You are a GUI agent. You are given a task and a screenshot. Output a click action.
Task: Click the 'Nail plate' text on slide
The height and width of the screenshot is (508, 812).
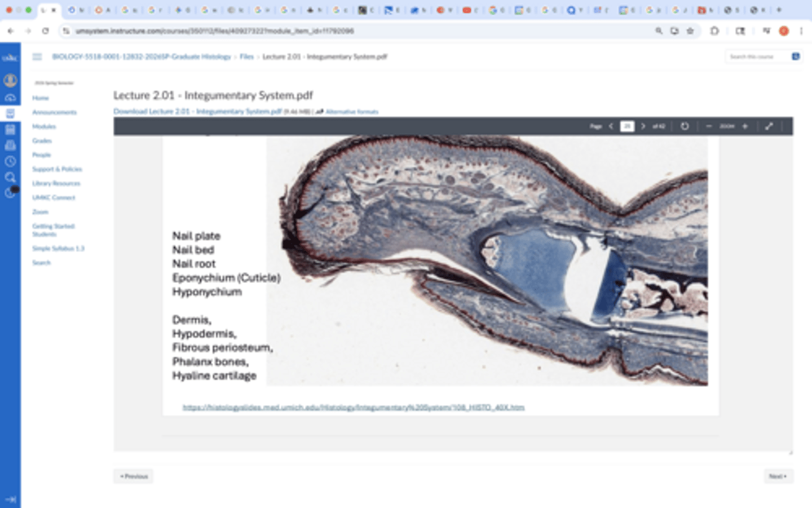tap(196, 236)
